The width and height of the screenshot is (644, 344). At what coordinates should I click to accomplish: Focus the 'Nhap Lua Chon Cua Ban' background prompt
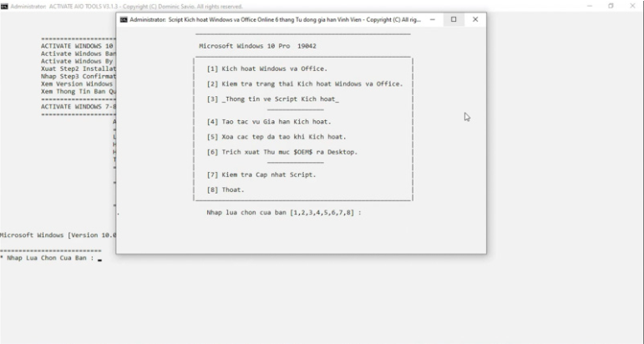(x=50, y=258)
